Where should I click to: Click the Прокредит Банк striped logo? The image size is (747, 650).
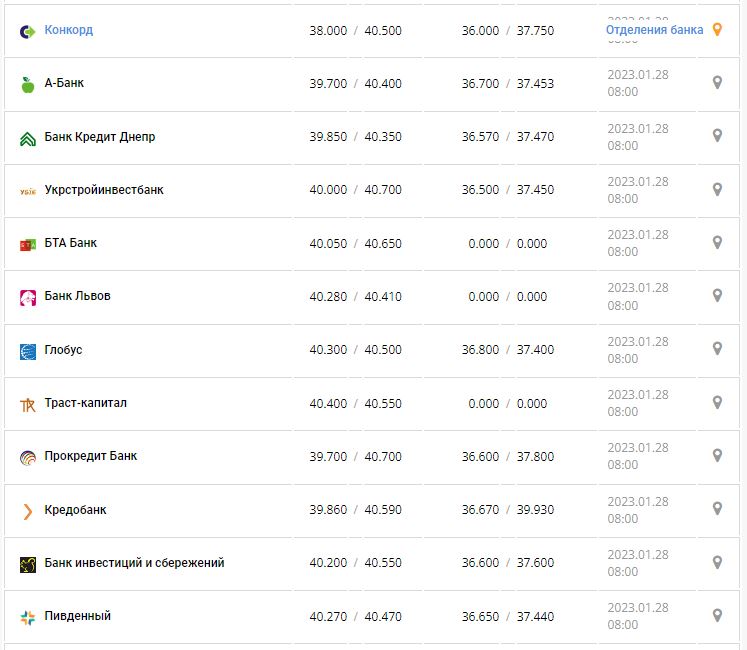coord(27,457)
